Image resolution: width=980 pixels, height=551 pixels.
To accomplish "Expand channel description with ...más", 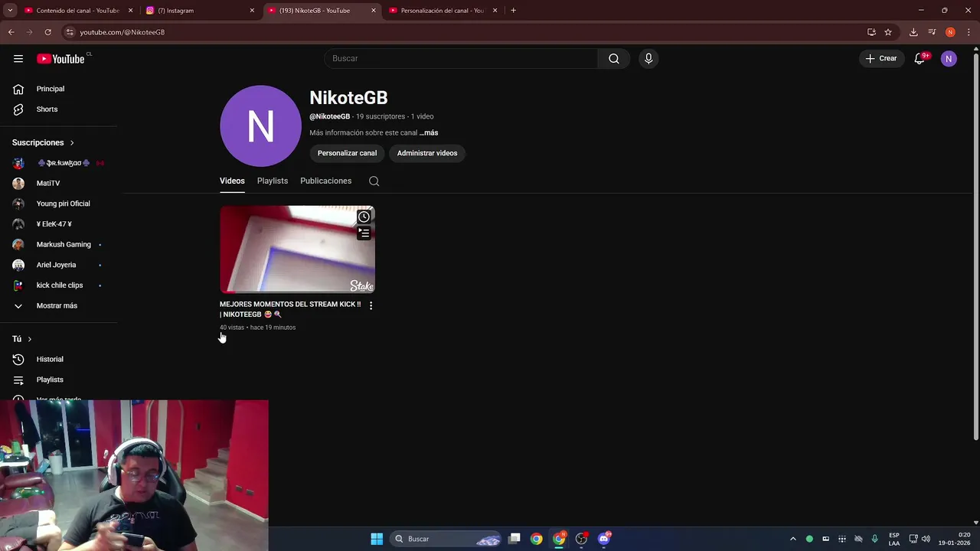I will (429, 133).
